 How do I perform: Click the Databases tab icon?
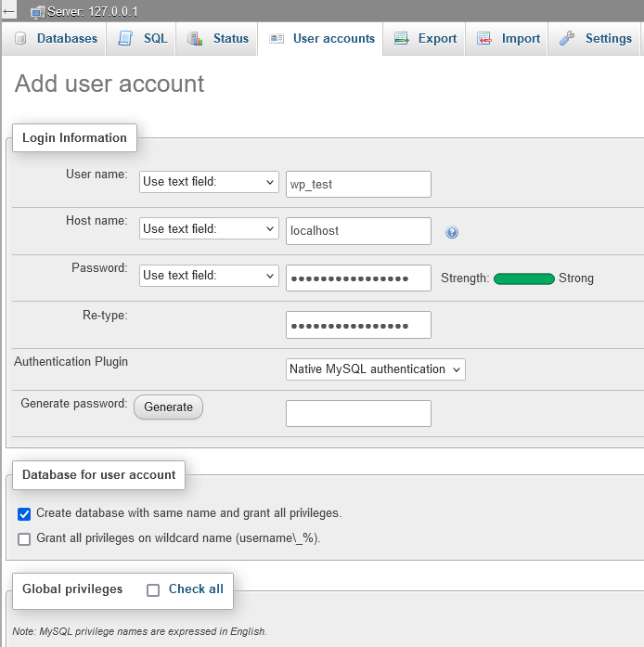coord(20,39)
